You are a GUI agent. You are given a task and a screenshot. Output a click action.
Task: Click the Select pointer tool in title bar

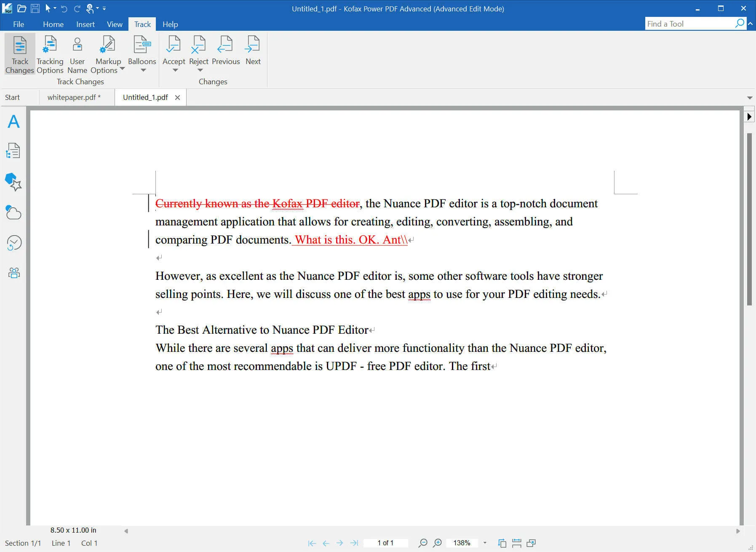point(48,8)
